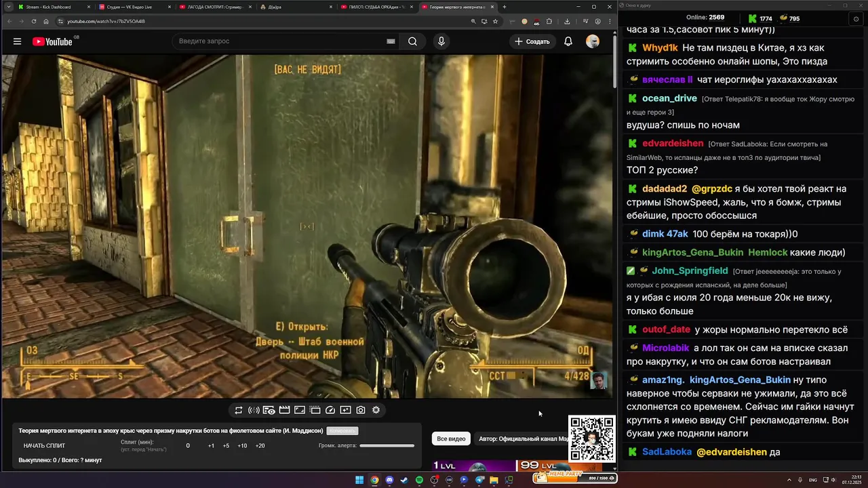868x488 pixels.
Task: Click the loop icon in video toolbar
Action: 239,410
